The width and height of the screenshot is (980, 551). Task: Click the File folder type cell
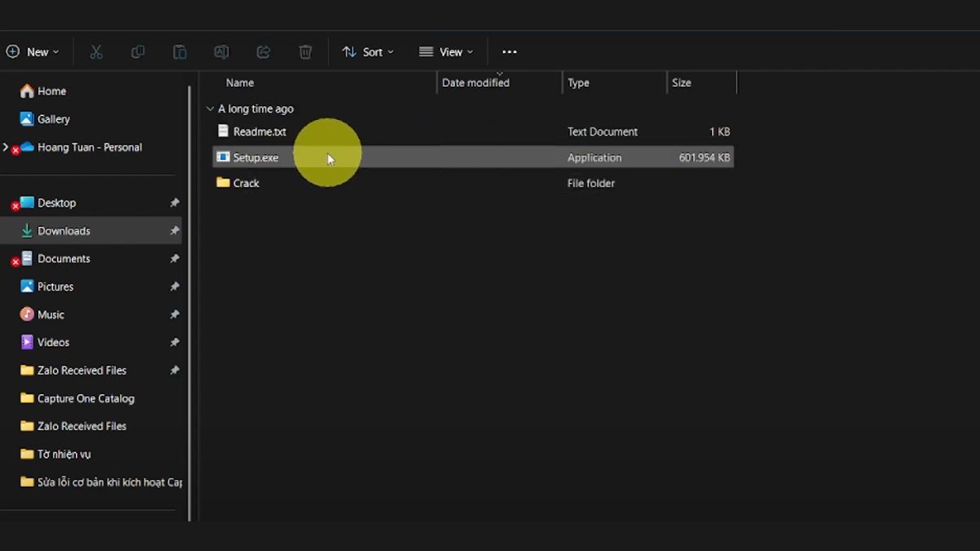pos(591,183)
